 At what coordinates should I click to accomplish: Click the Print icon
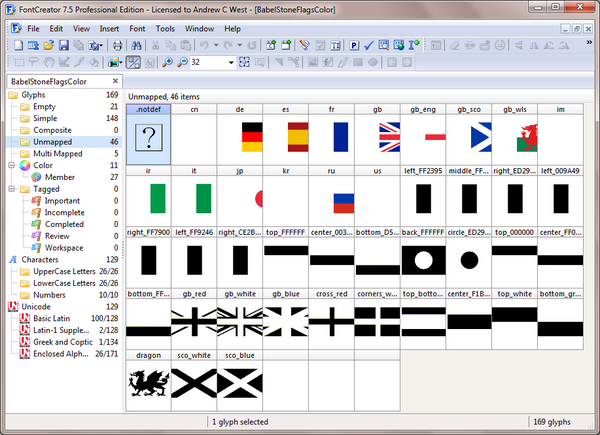(117, 46)
